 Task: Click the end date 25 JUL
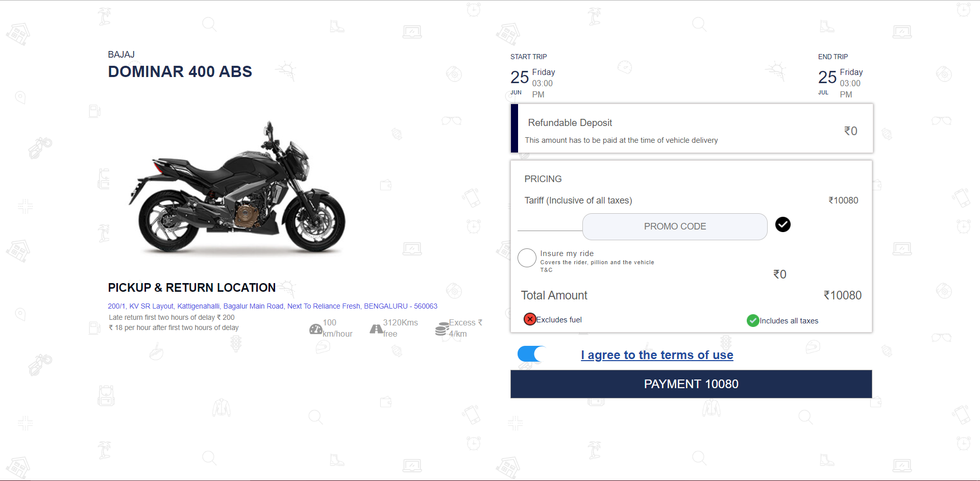point(827,82)
